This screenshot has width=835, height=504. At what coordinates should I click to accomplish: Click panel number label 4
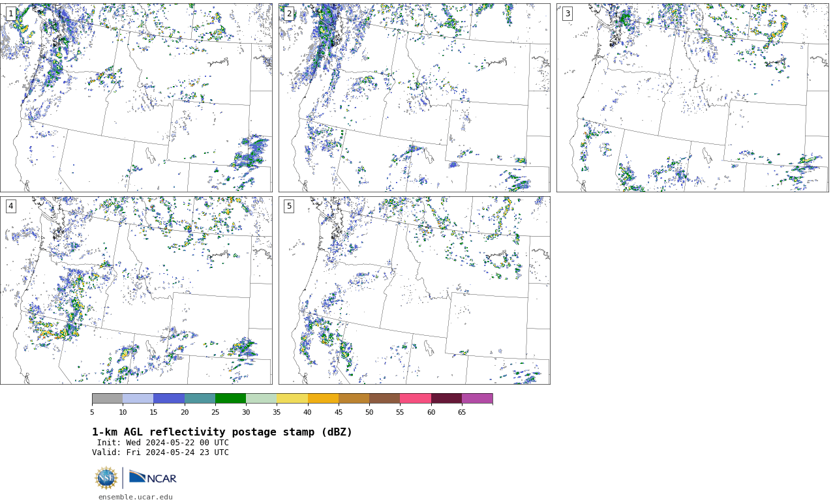pos(11,206)
